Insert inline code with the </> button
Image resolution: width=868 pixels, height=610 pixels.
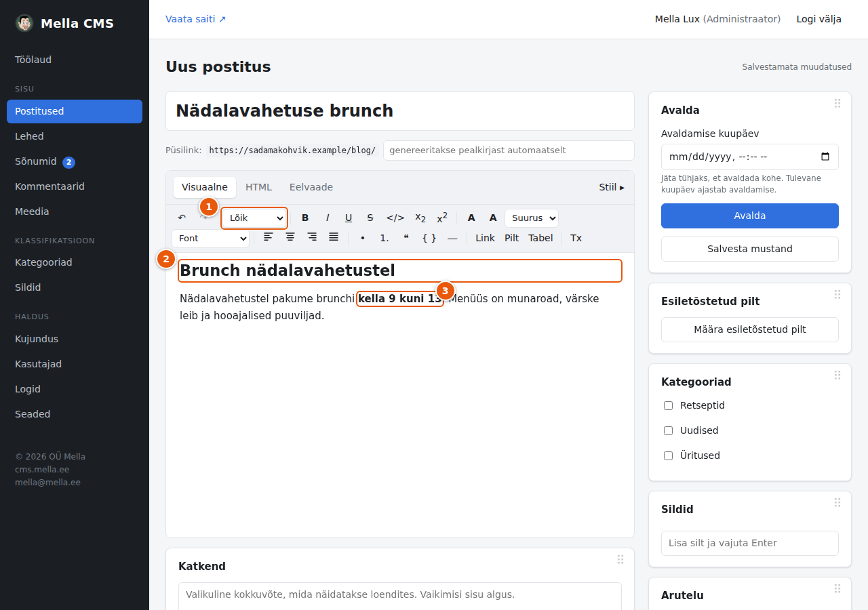(395, 218)
